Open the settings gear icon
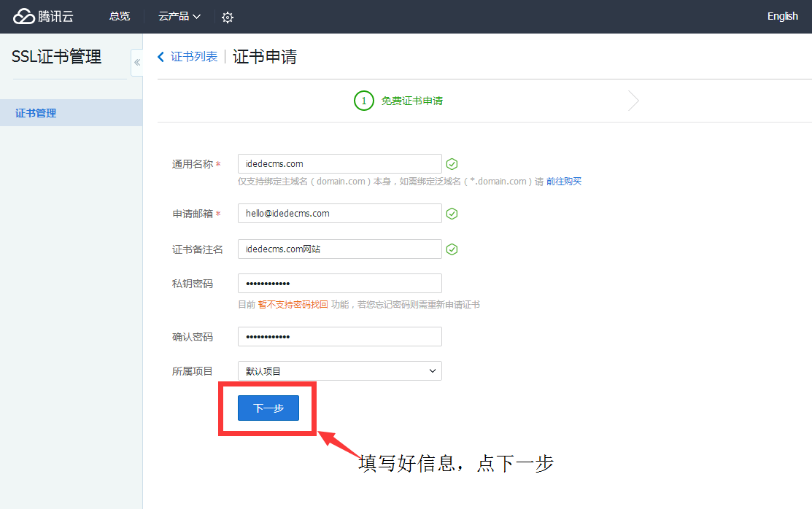Image resolution: width=812 pixels, height=509 pixels. [x=228, y=17]
